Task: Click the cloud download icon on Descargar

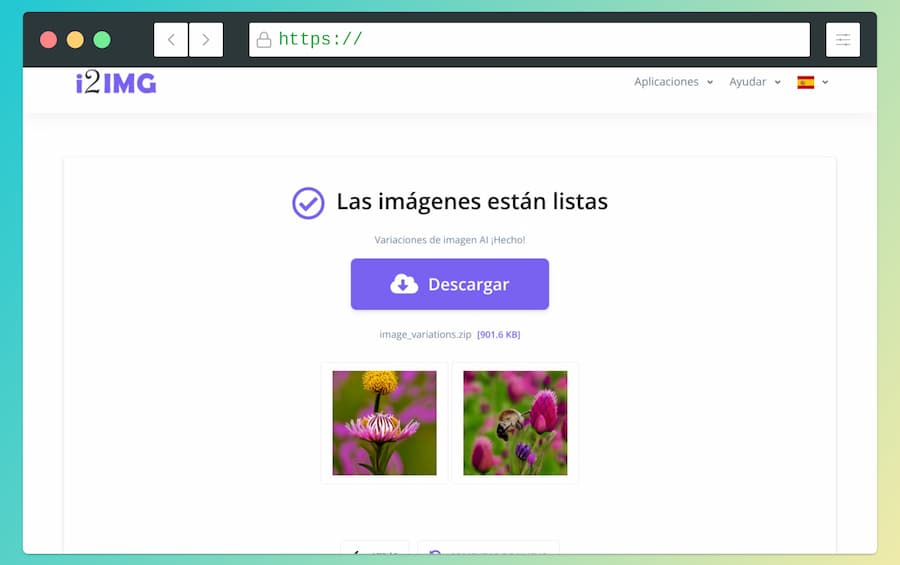Action: pos(404,284)
